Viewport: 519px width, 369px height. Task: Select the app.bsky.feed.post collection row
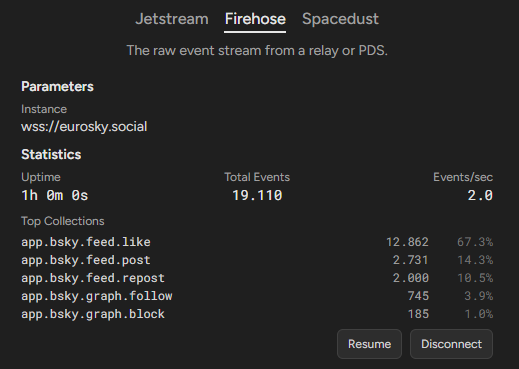pyautogui.click(x=257, y=260)
